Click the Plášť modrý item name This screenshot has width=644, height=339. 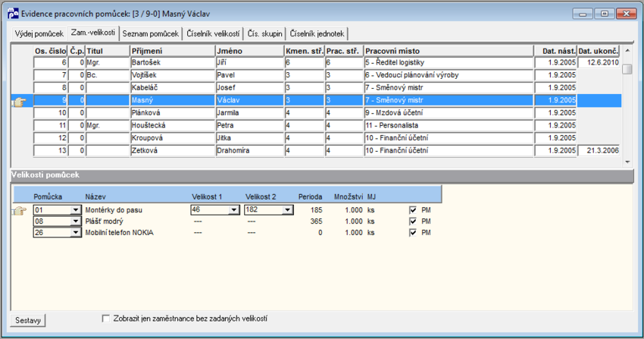[x=105, y=221]
